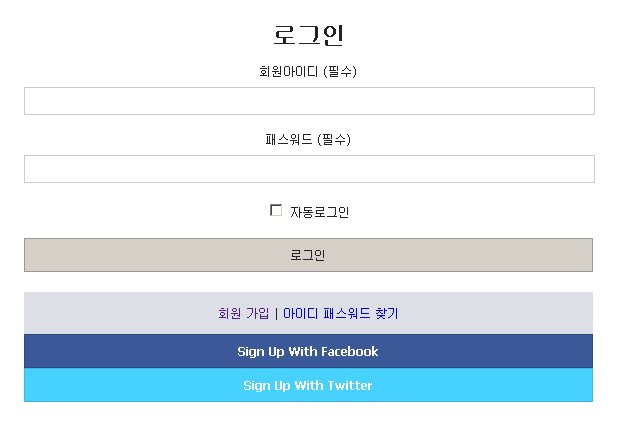Image resolution: width=617 pixels, height=434 pixels.
Task: Click the 회원아이디 input field
Action: pos(309,101)
